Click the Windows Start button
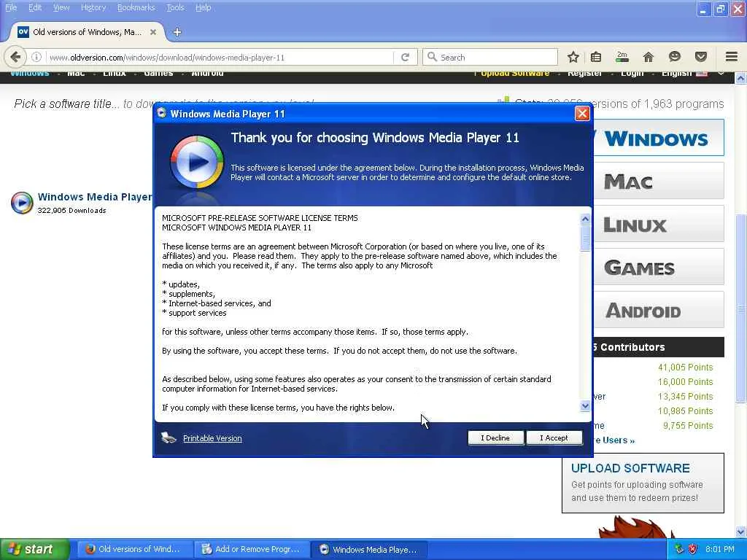 (34, 549)
